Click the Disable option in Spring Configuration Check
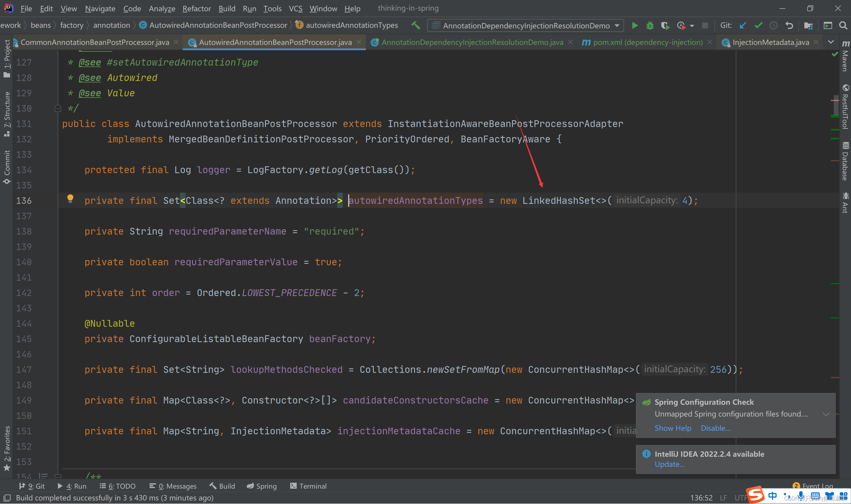Viewport: 851px width, 504px height. pos(716,427)
